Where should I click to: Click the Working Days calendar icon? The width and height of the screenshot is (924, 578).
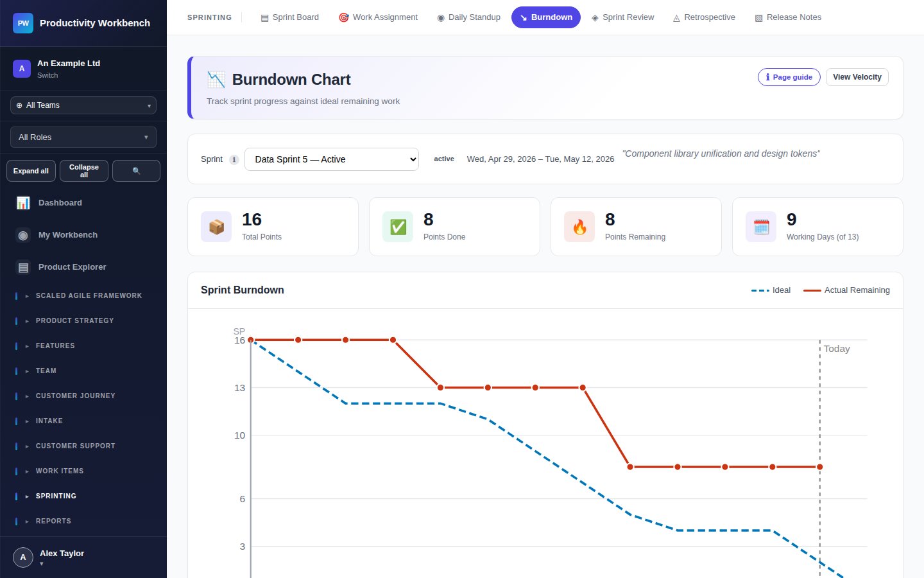(x=761, y=227)
